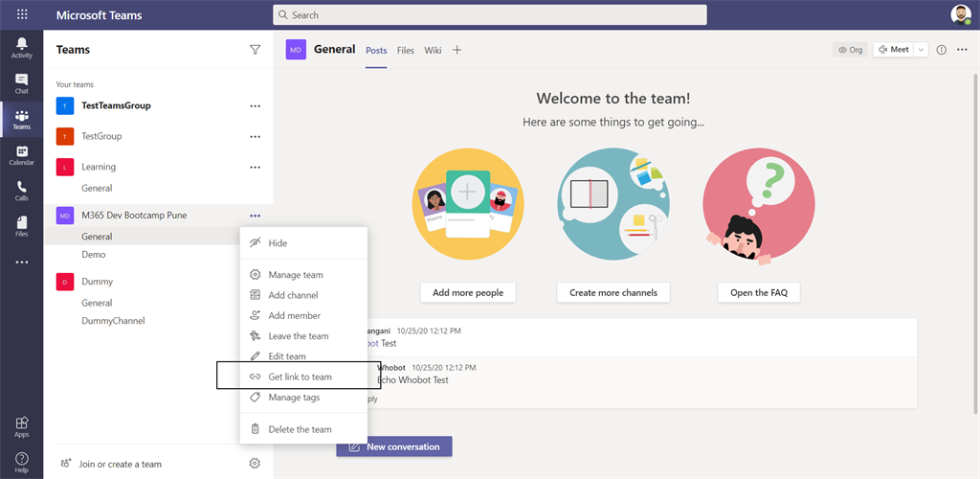Click the MD team avatar in channel header

tap(296, 50)
